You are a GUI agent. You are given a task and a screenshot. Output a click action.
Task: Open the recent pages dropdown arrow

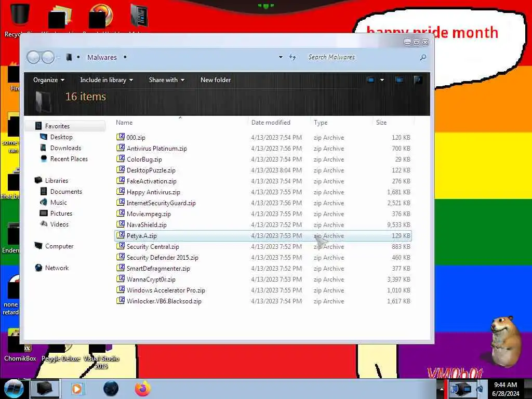pyautogui.click(x=59, y=57)
